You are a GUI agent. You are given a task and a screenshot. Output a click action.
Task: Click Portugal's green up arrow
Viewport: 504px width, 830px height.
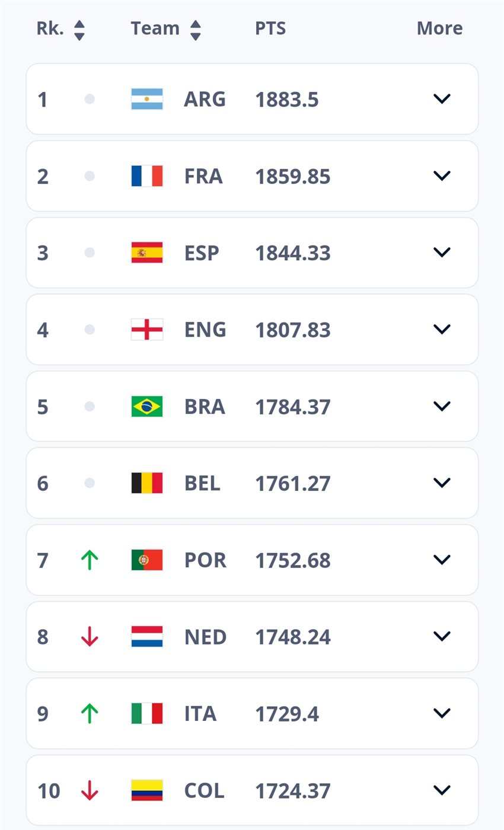coord(90,560)
